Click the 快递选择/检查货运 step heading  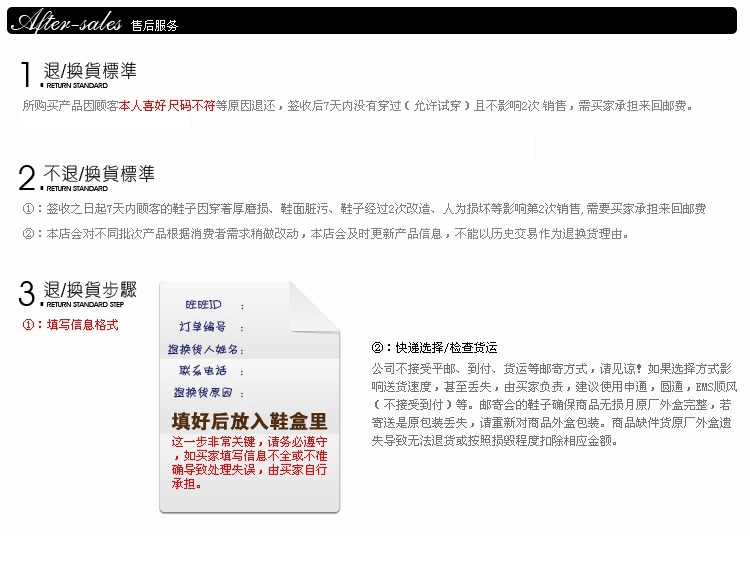[434, 348]
